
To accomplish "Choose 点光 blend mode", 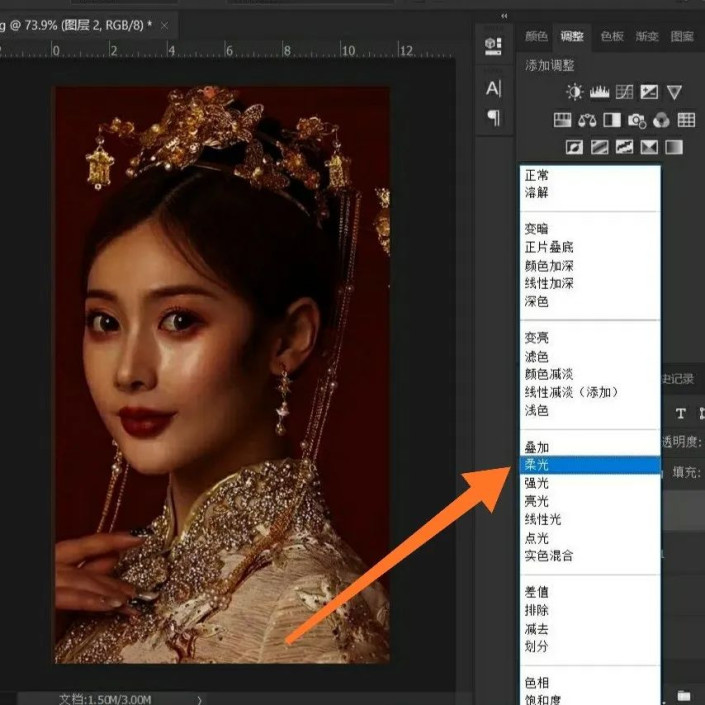I will click(590, 538).
